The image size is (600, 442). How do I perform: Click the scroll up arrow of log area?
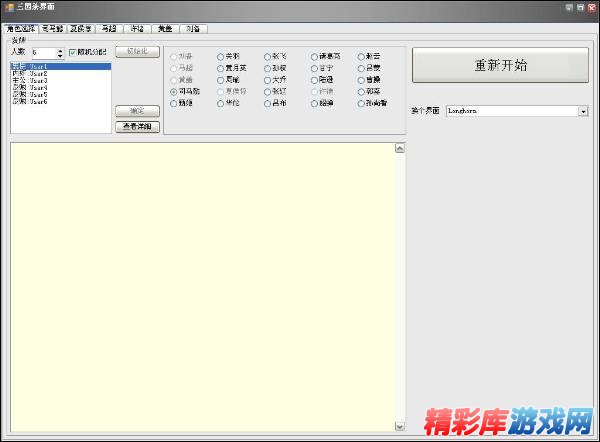[x=400, y=150]
